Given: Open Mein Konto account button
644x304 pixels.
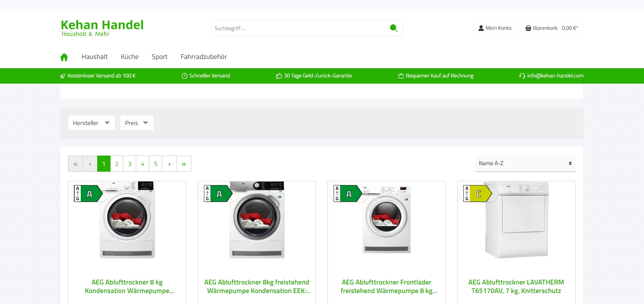Looking at the screenshot, I should pyautogui.click(x=495, y=28).
